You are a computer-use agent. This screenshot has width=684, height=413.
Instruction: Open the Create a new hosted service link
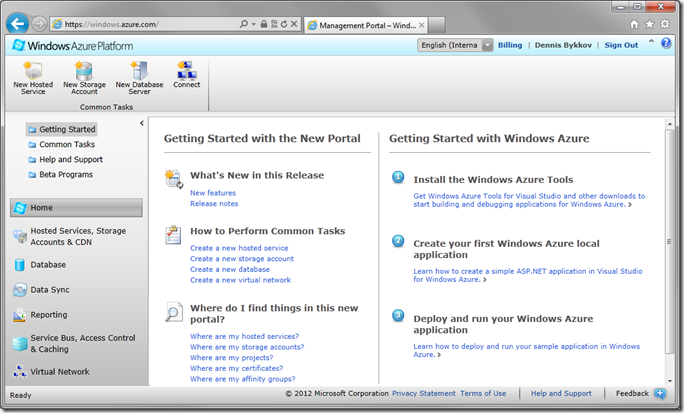coord(239,248)
